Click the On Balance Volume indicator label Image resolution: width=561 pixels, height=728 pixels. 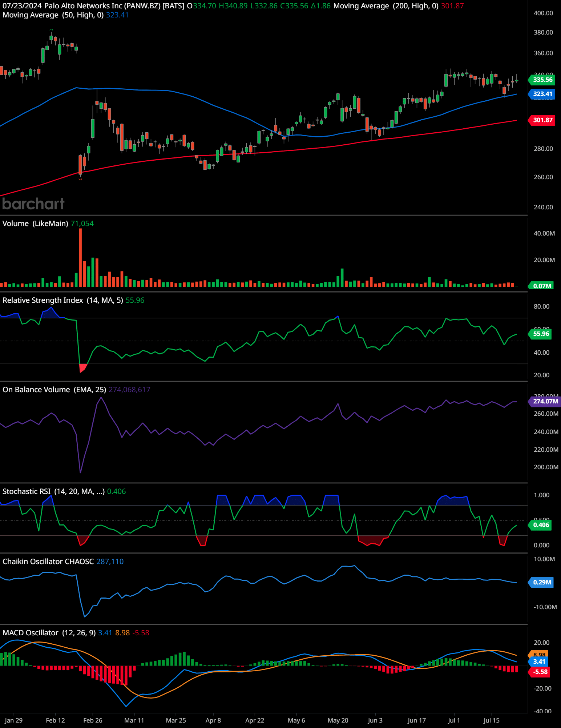point(54,390)
